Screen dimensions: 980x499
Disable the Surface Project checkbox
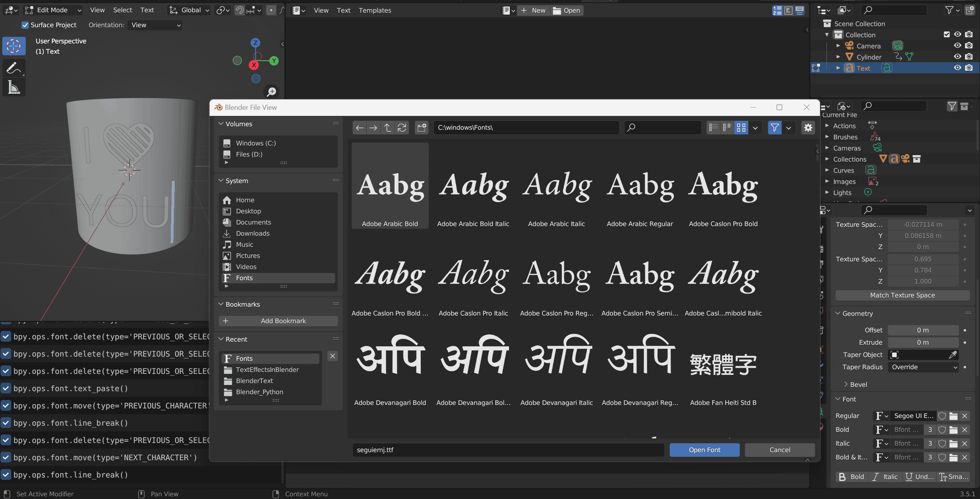25,25
